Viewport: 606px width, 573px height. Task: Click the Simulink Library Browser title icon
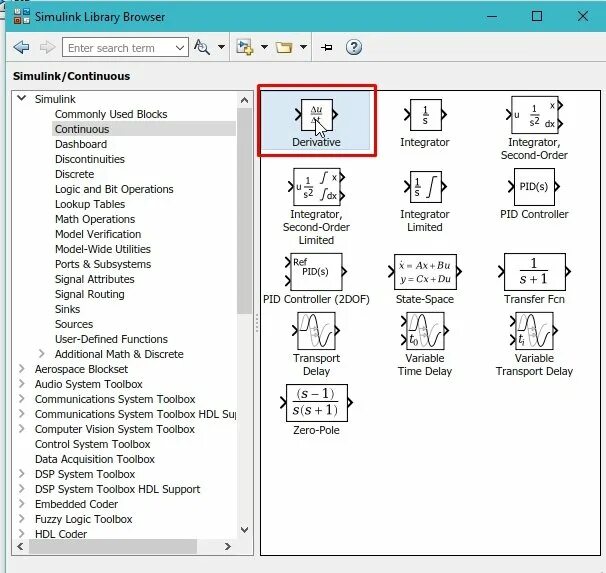[x=22, y=17]
